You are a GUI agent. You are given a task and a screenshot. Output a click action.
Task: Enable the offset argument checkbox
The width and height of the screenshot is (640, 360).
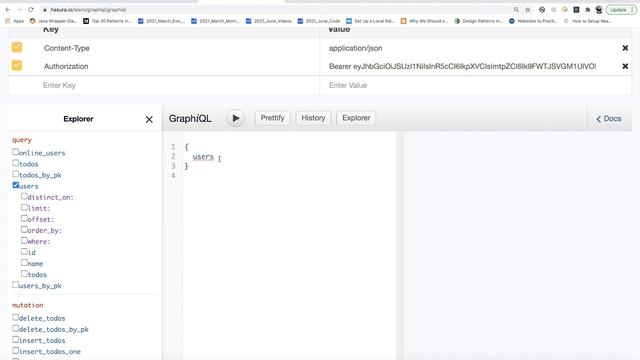24,218
